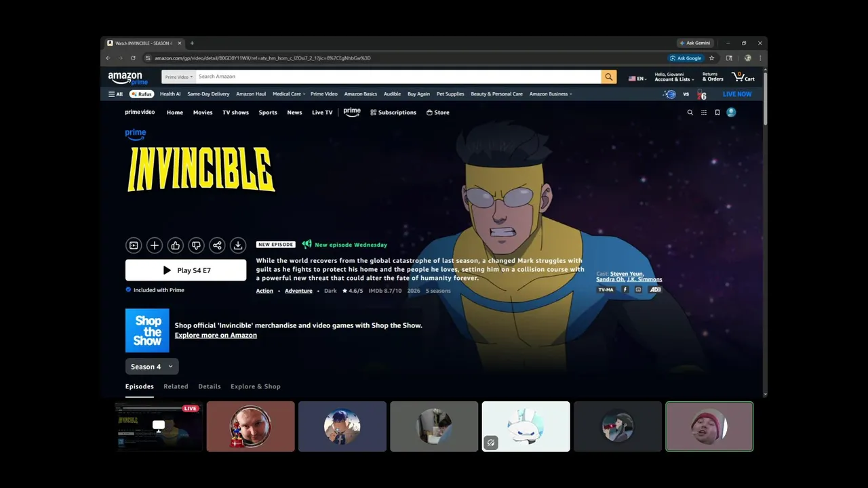Open Returns & Orders
Screen dimensions: 868x488
[713, 77]
